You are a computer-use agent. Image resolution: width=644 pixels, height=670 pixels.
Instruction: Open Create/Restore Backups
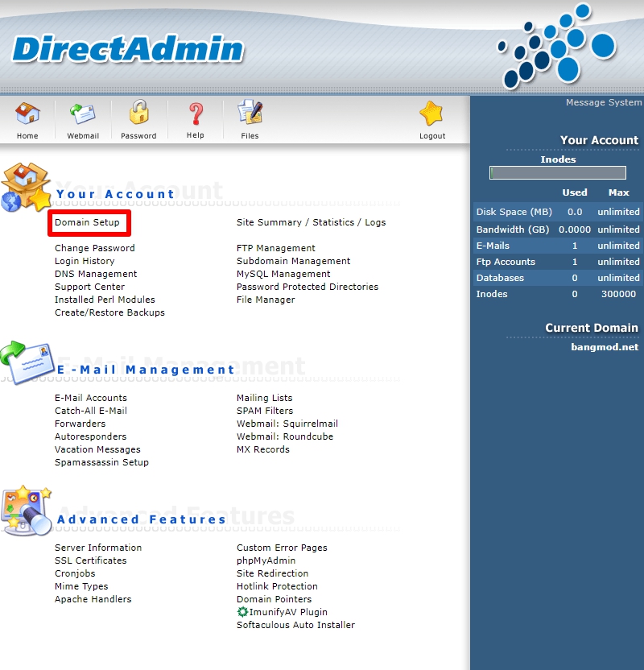(x=109, y=312)
